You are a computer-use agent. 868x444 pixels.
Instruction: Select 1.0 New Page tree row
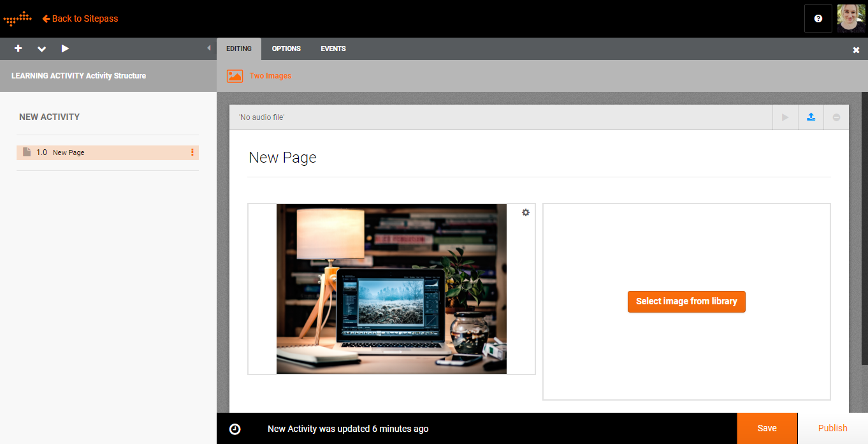(x=108, y=152)
